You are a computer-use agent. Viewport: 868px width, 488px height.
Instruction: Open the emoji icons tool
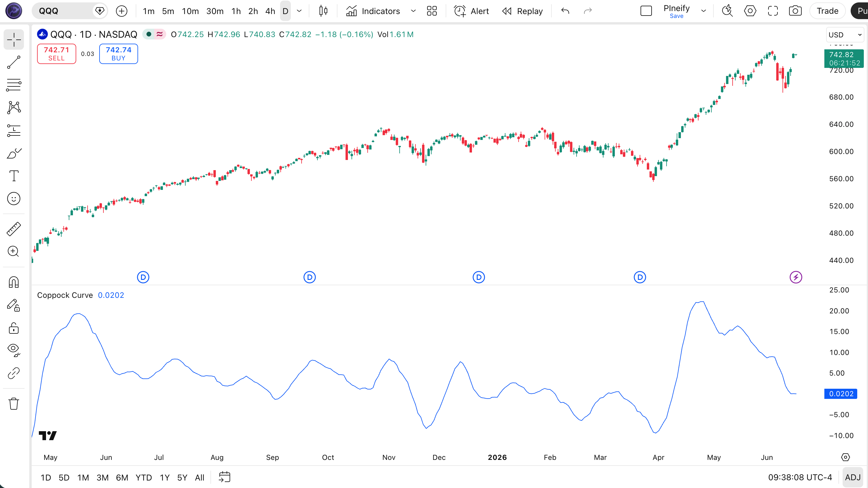(14, 199)
